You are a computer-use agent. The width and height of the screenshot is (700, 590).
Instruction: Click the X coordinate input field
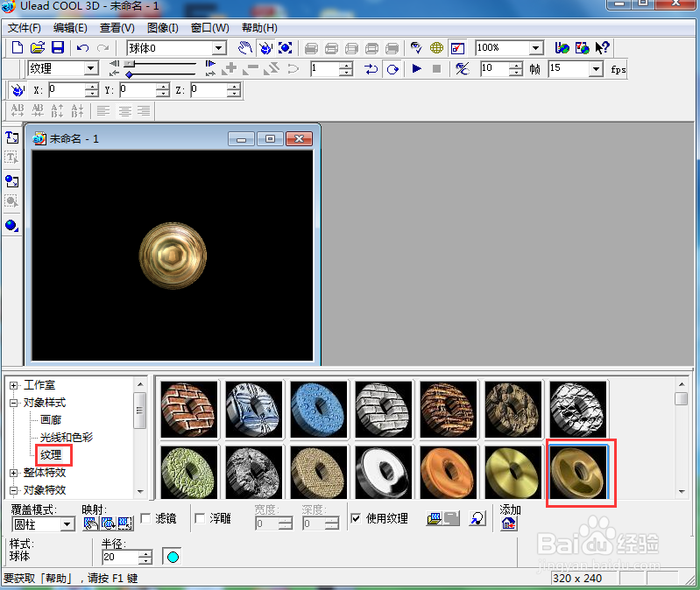(66, 89)
